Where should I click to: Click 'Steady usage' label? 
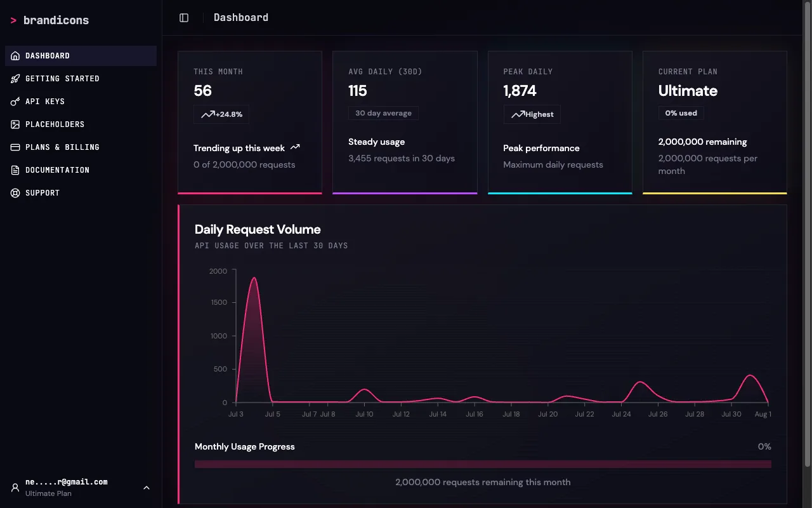click(376, 142)
